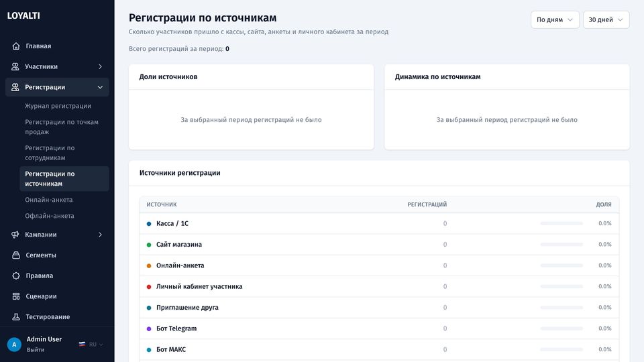Click the share bar in Касса / 1С row
The height and width of the screenshot is (362, 644).
561,223
